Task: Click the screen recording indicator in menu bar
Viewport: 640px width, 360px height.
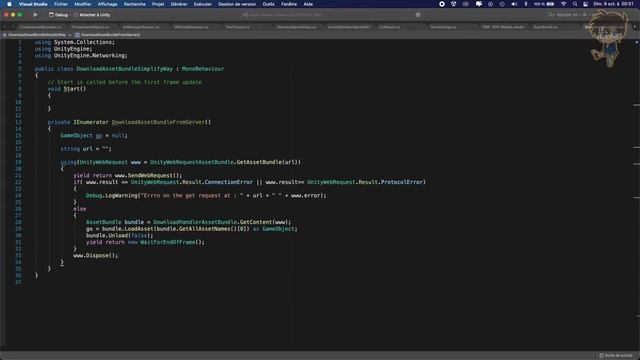Action: 442,4
